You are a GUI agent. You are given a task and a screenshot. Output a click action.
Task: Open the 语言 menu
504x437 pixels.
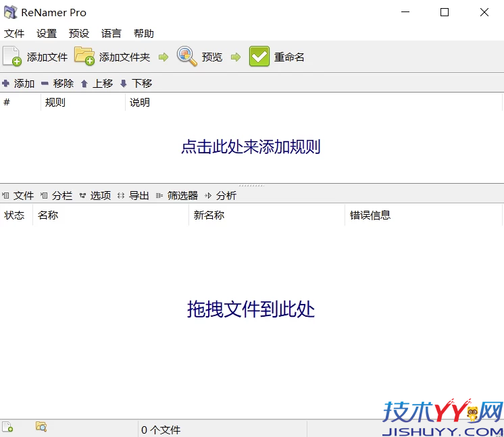point(111,33)
